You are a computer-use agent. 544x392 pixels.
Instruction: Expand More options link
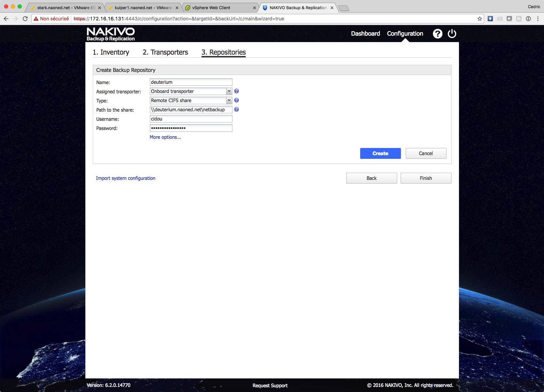click(165, 137)
